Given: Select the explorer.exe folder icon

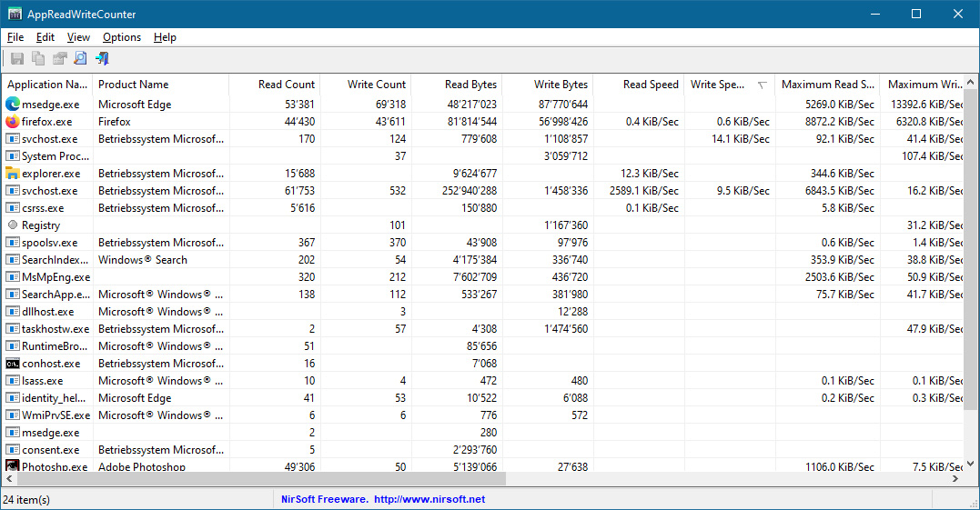Looking at the screenshot, I should click(13, 173).
